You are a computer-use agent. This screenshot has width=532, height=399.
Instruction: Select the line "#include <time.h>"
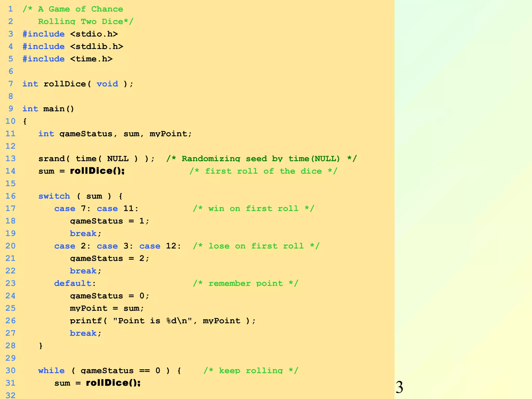click(x=68, y=59)
